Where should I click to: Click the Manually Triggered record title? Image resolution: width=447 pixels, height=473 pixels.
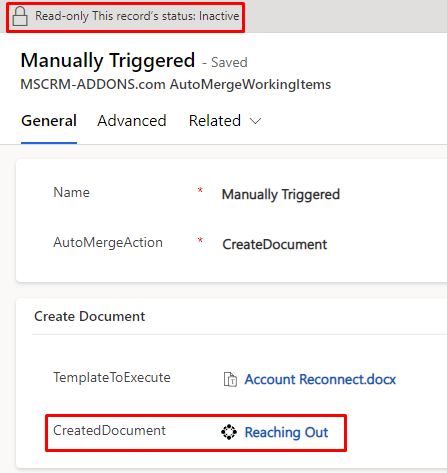pyautogui.click(x=108, y=61)
